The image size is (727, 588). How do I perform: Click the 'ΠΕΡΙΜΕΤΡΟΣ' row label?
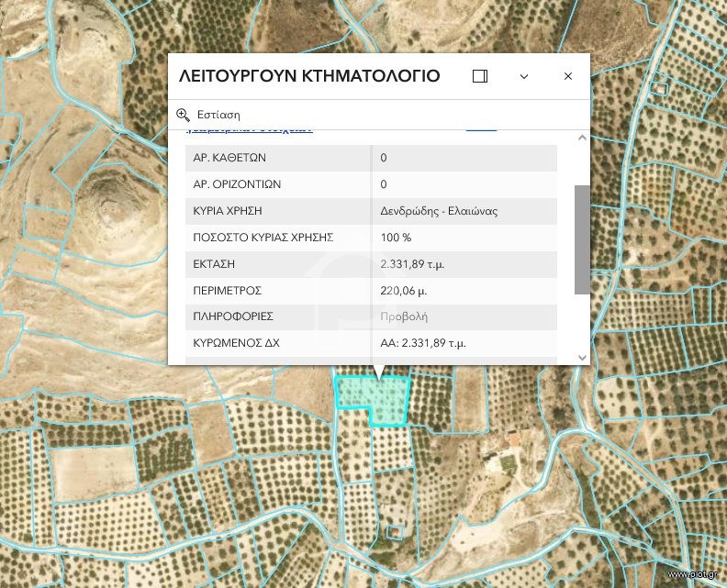[228, 291]
